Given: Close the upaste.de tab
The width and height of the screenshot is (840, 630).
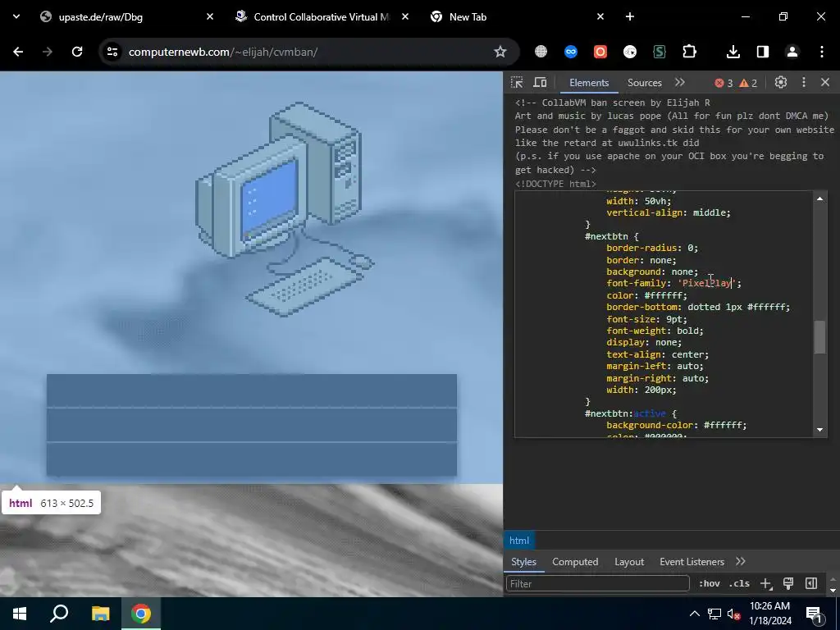Looking at the screenshot, I should 210,16.
